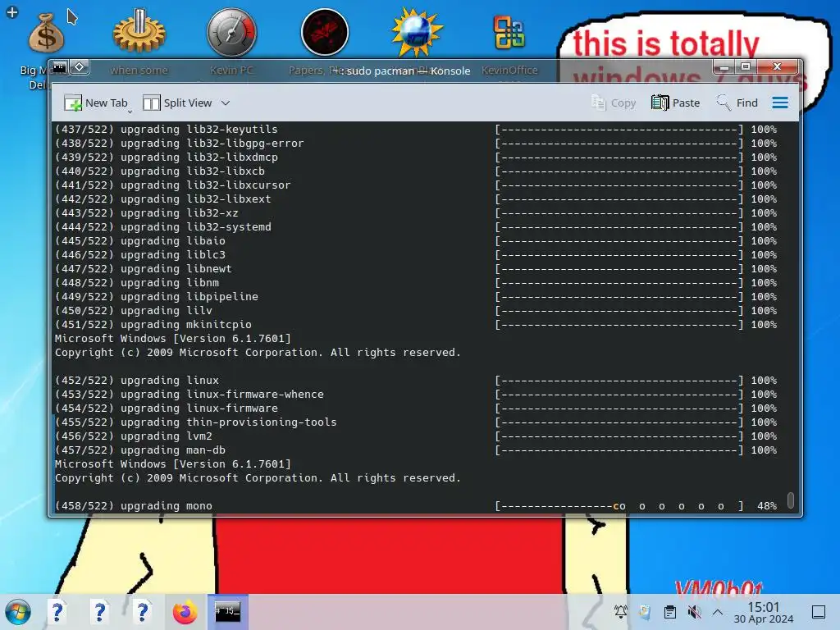840x630 pixels.
Task: Click the text 'upgrading lib32-libxcursor'
Action: point(206,185)
